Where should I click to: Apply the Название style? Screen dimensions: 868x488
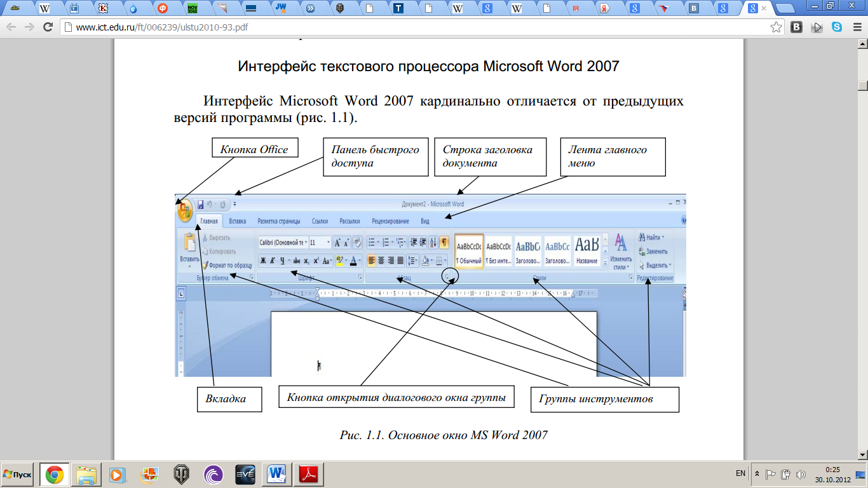click(587, 250)
